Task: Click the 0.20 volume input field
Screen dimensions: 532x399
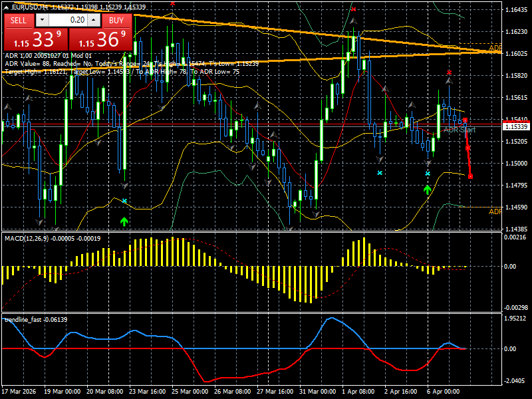Action: pyautogui.click(x=68, y=20)
